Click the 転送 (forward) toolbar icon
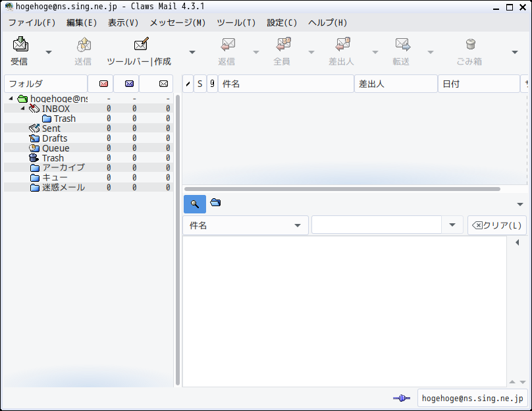Image resolution: width=532 pixels, height=411 pixels. pyautogui.click(x=402, y=44)
